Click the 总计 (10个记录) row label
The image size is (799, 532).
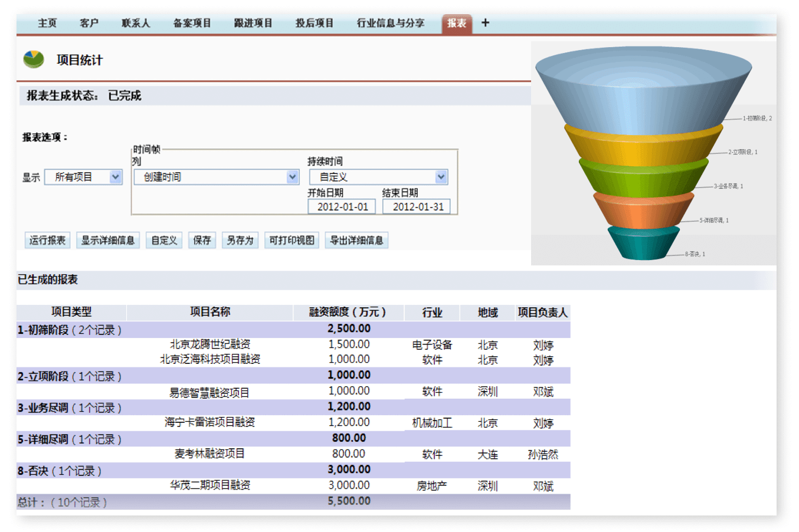tap(62, 503)
